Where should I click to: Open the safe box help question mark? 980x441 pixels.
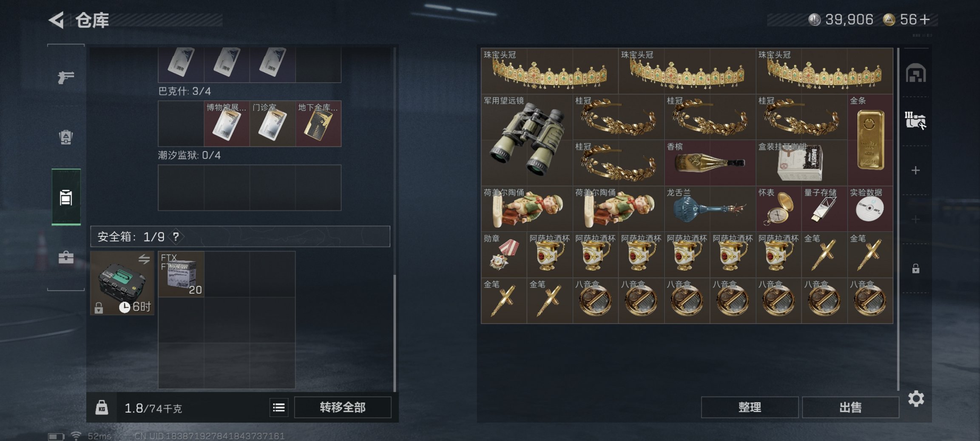[x=176, y=236]
